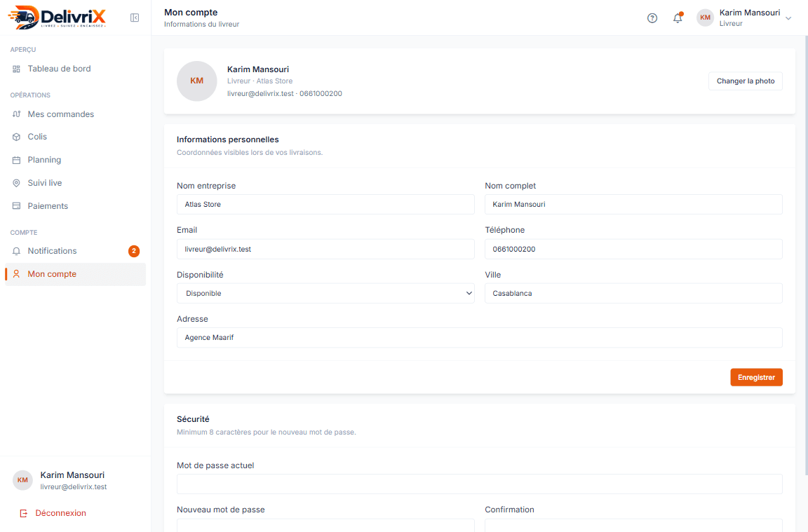Navigate to Suivi live
Viewport: 808px width, 532px height.
[x=75, y=183]
